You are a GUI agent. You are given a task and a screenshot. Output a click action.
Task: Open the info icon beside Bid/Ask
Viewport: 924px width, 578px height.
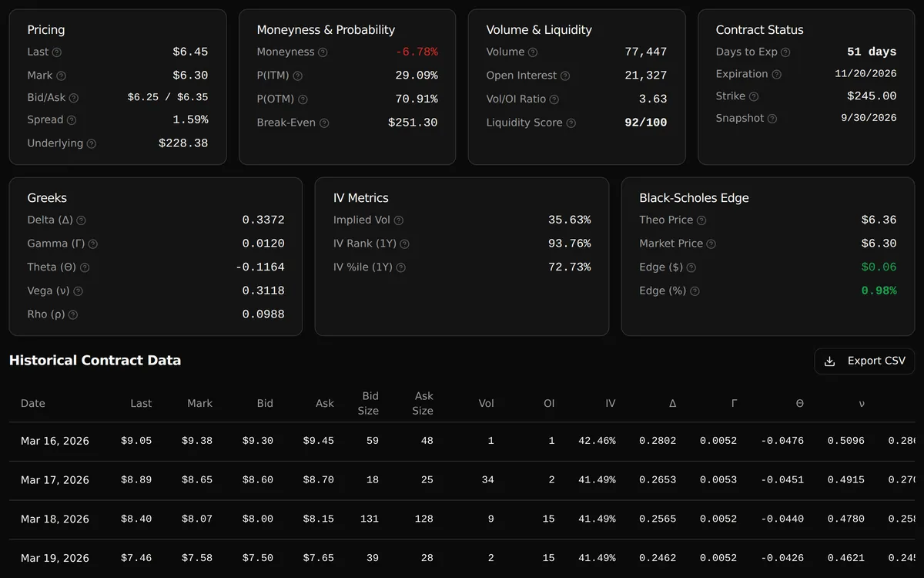74,98
